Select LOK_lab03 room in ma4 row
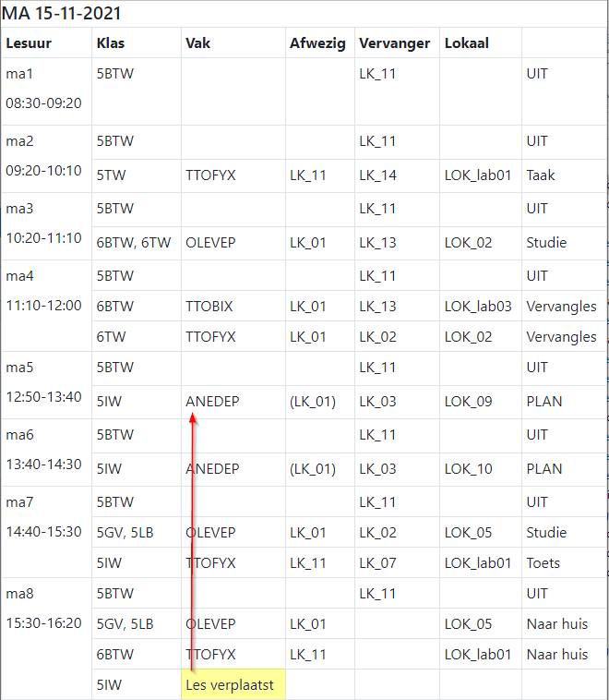609x700 pixels. (478, 307)
